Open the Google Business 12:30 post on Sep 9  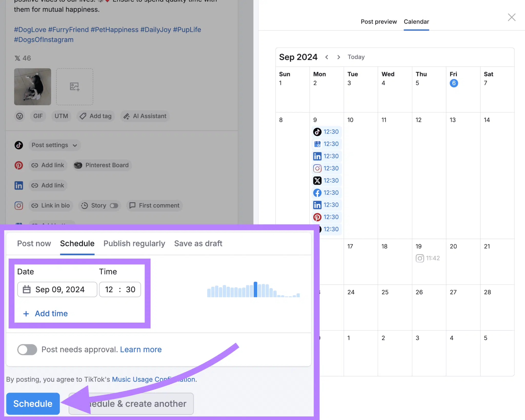(x=327, y=144)
